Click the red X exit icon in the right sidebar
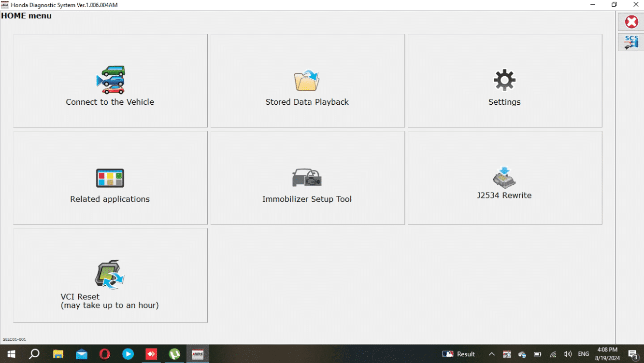The image size is (644, 363). [x=631, y=22]
